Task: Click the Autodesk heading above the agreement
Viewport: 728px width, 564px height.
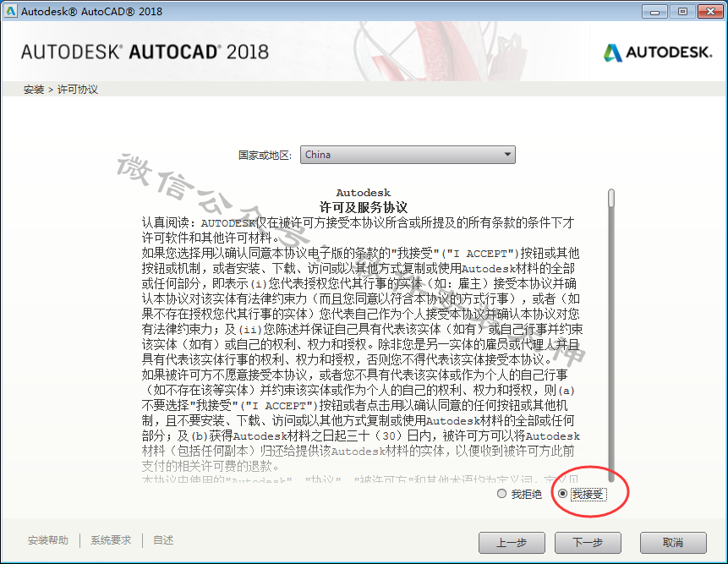Action: (364, 193)
